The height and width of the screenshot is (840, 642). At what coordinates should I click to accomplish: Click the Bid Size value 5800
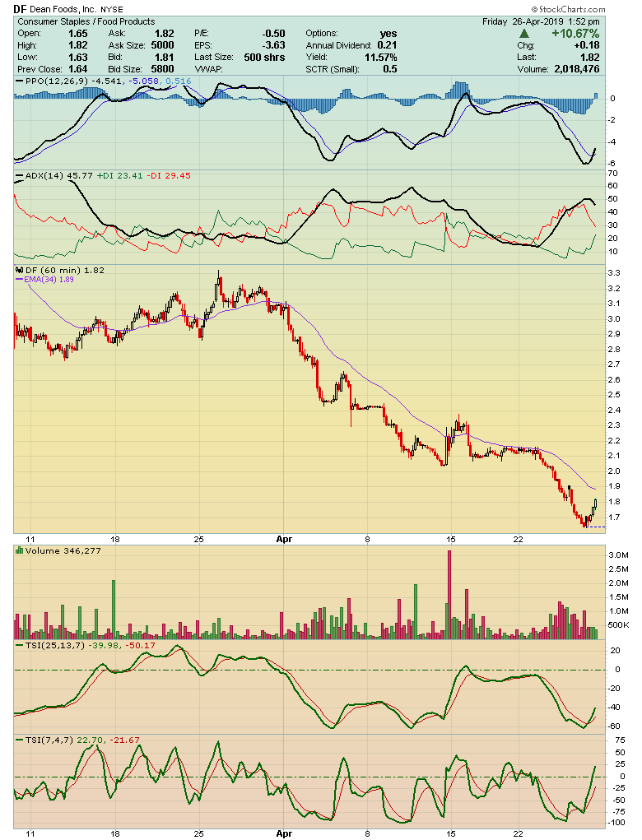click(162, 69)
